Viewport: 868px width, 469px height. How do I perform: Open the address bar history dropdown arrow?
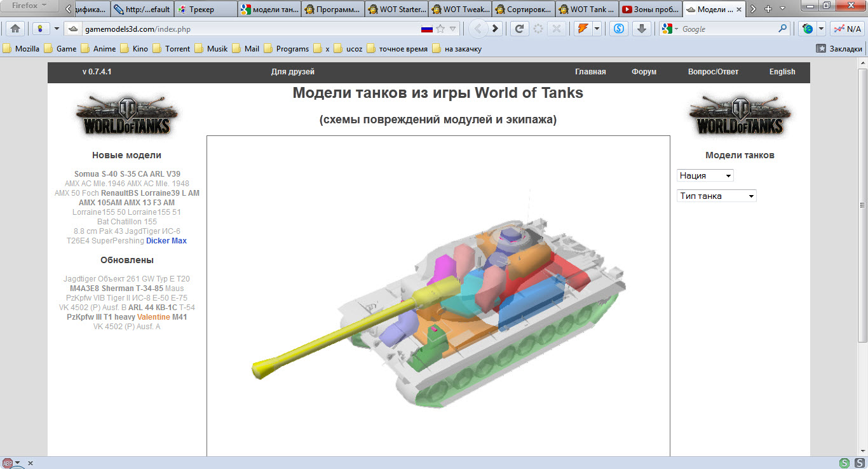tap(452, 29)
